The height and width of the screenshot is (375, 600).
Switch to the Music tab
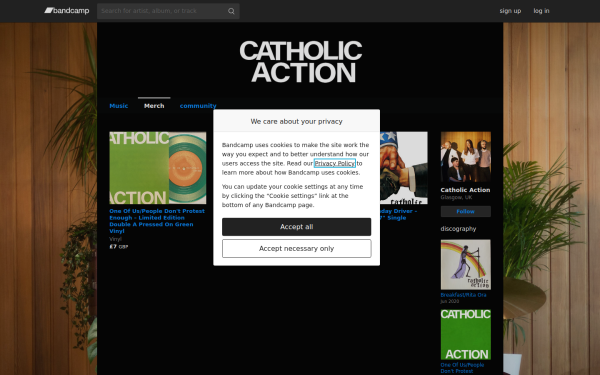coord(119,106)
